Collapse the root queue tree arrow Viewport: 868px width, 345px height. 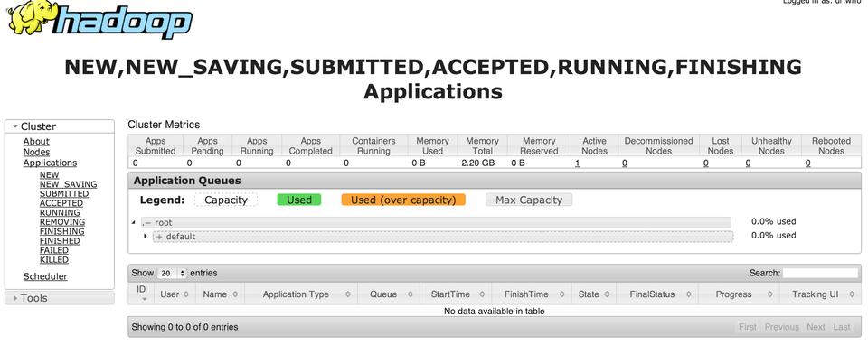pyautogui.click(x=134, y=222)
